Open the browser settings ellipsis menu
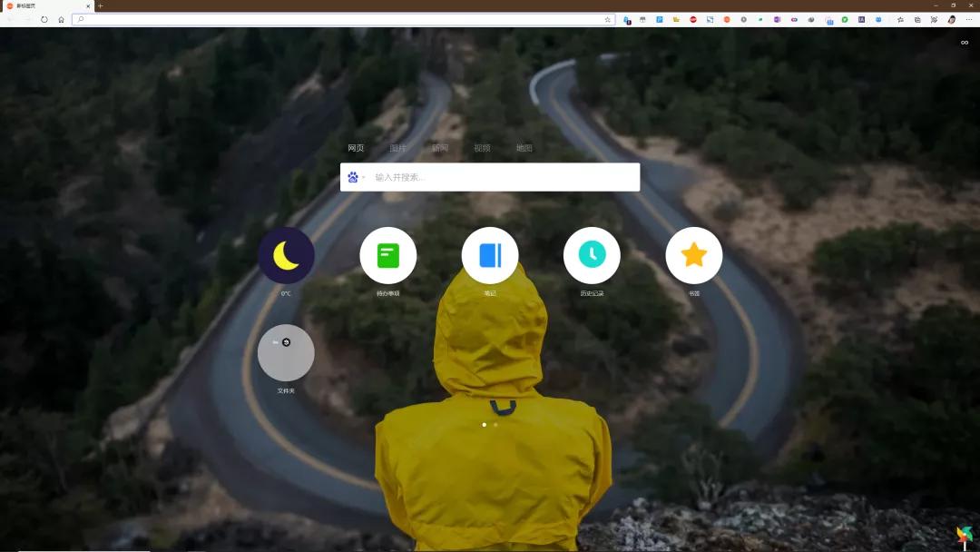Image resolution: width=980 pixels, height=552 pixels. coord(969,19)
